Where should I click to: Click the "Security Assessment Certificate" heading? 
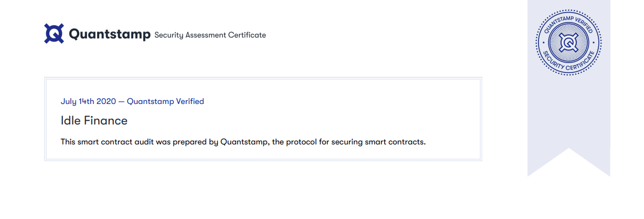point(210,35)
